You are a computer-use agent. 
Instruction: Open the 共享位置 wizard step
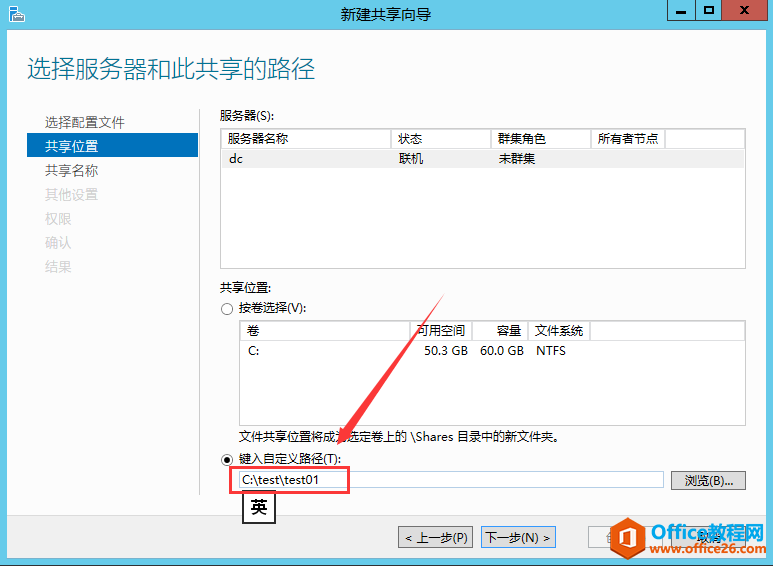coord(112,145)
